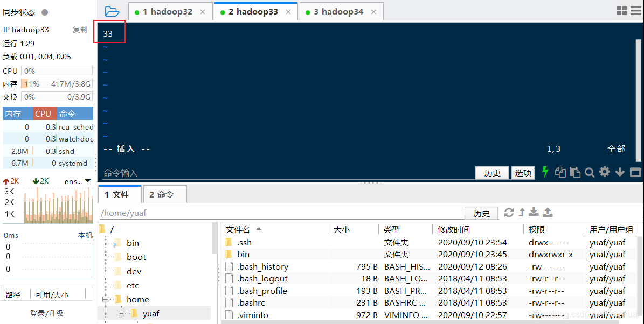Click the terminal 历史 button
644x324 pixels.
click(x=492, y=173)
